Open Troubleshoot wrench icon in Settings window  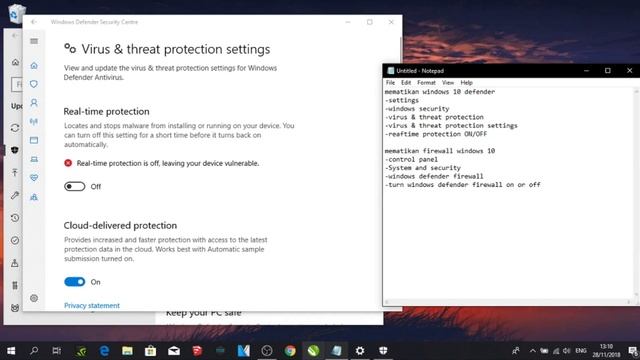[15, 196]
